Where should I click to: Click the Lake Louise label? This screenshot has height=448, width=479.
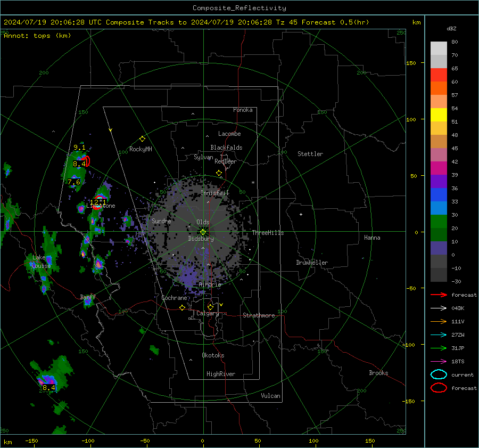click(42, 262)
